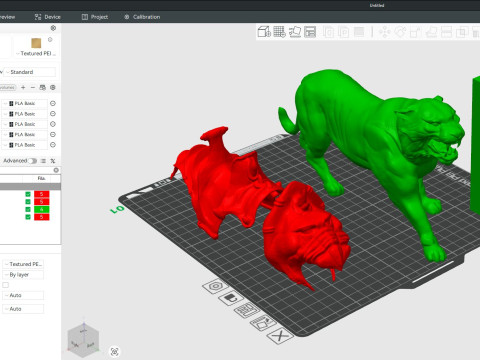Tick the empty checkbox below By layer
Image resolution: width=480 pixels, height=360 pixels.
click(6, 285)
